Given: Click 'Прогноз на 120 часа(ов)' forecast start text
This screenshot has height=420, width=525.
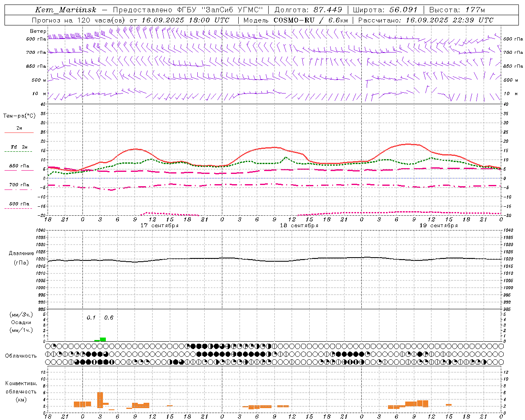Looking at the screenshot, I should click(79, 20).
